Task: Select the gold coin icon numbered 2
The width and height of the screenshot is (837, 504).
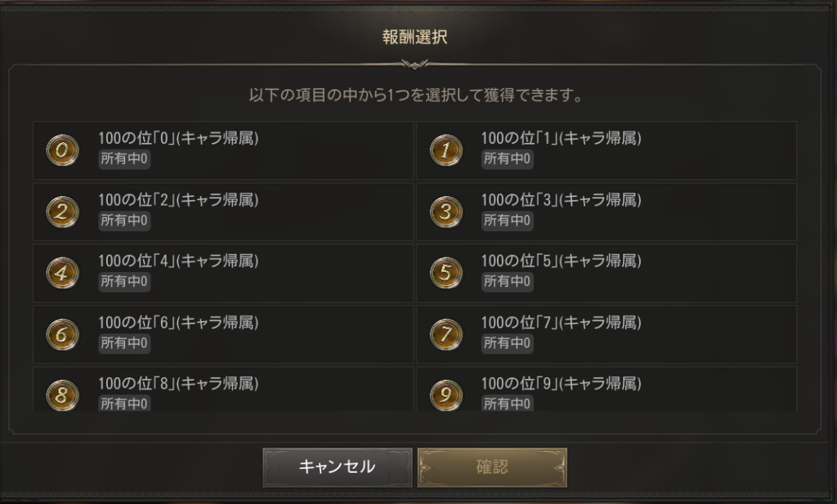Action: click(x=63, y=212)
